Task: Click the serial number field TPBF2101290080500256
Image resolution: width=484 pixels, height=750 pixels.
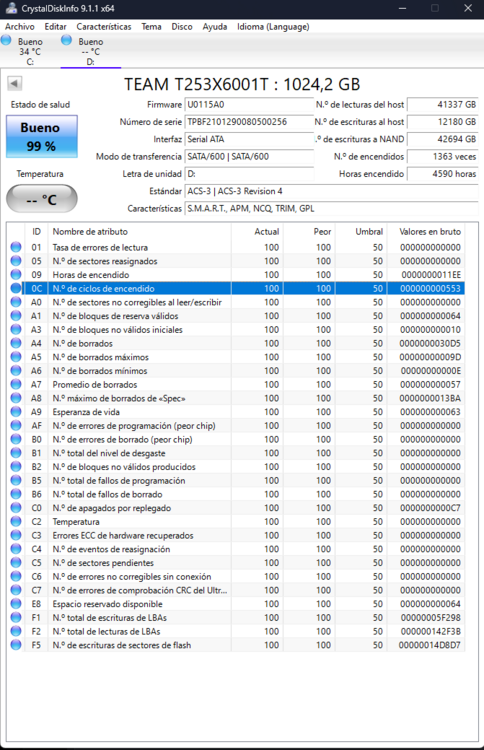Action: (x=249, y=122)
